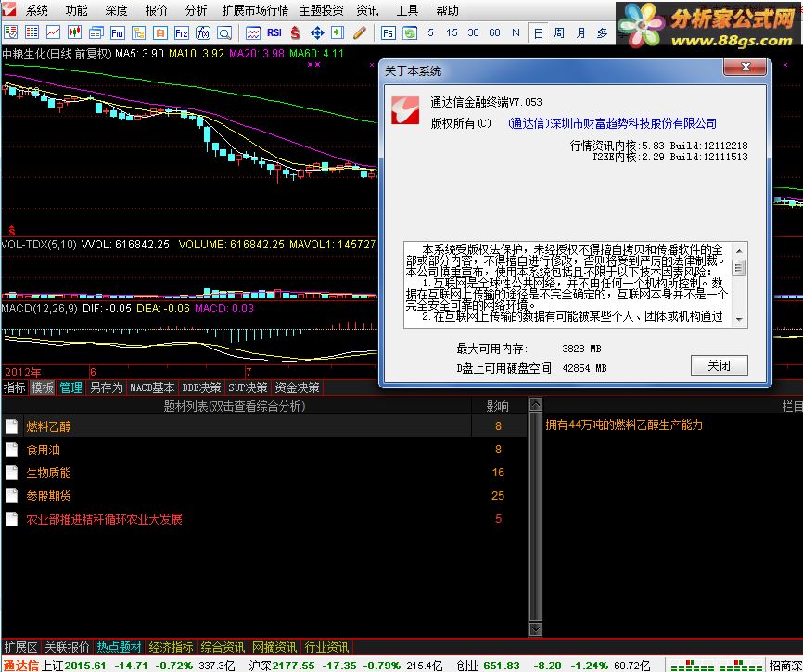
Task: Open the time-share line chart icon
Action: click(53, 32)
